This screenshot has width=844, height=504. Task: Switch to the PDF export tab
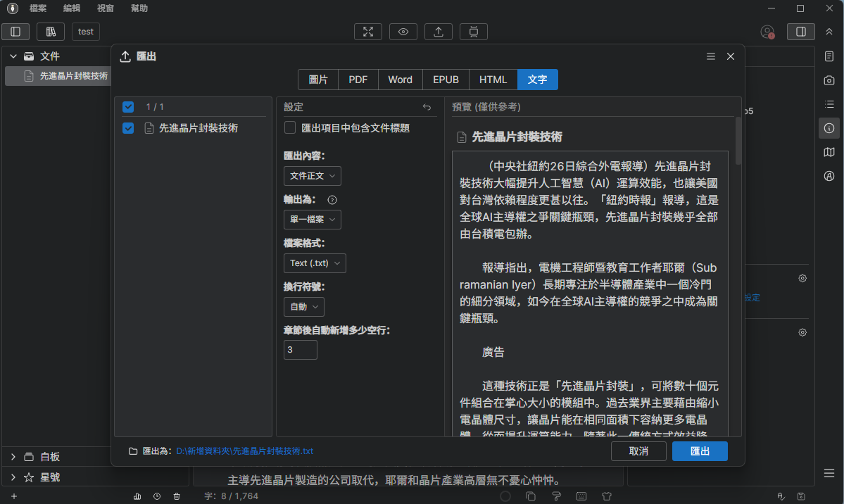358,80
